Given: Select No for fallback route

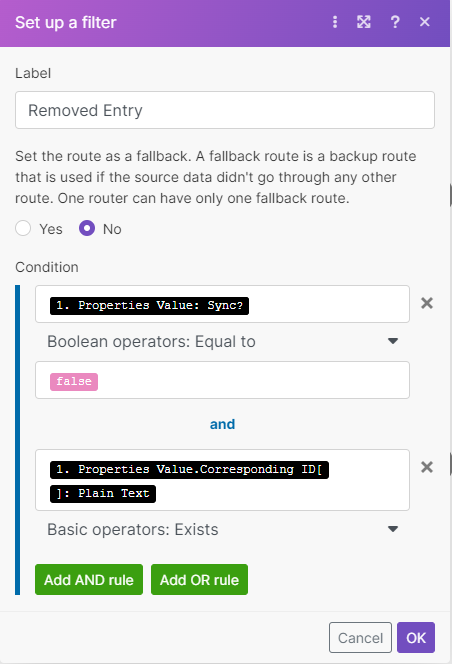Looking at the screenshot, I should tap(87, 228).
